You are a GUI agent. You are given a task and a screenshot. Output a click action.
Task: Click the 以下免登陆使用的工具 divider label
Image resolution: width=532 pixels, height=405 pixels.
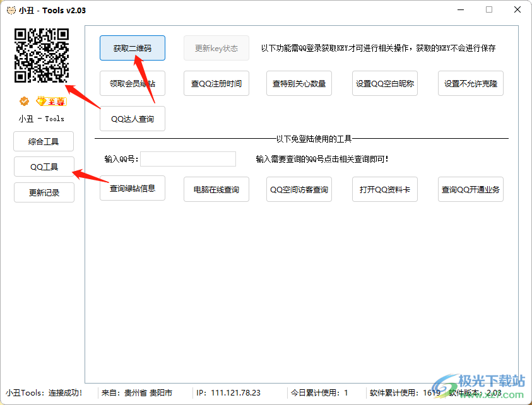click(314, 139)
